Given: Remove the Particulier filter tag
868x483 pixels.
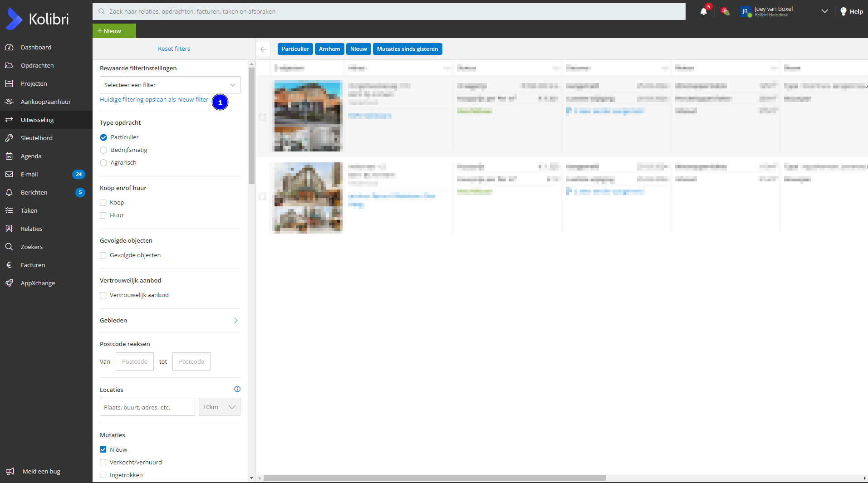Looking at the screenshot, I should pos(295,49).
